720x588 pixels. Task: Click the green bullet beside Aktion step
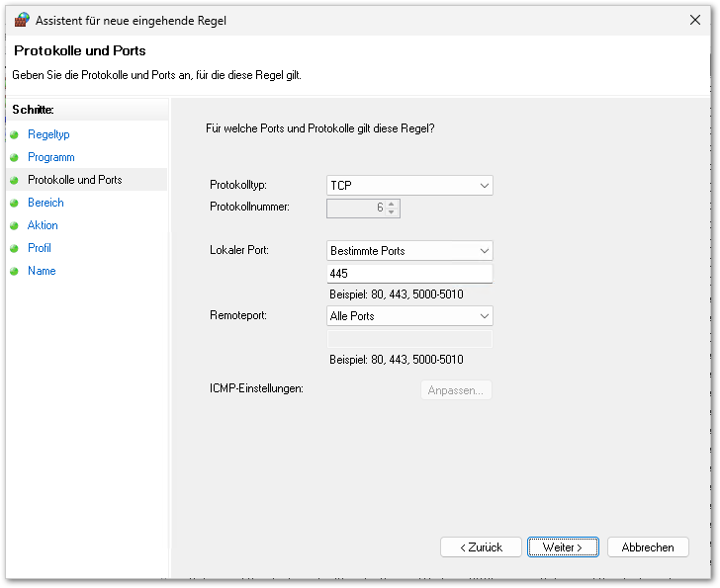click(14, 225)
